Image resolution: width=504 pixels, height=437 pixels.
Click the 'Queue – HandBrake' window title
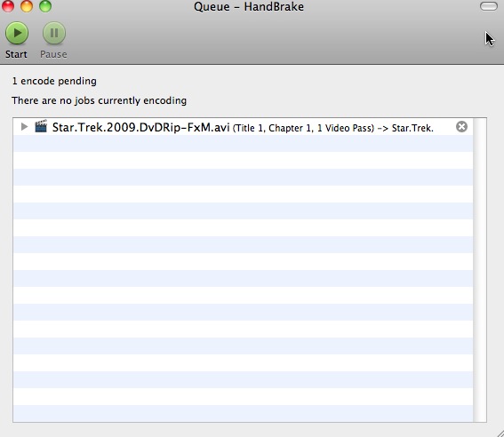point(249,7)
